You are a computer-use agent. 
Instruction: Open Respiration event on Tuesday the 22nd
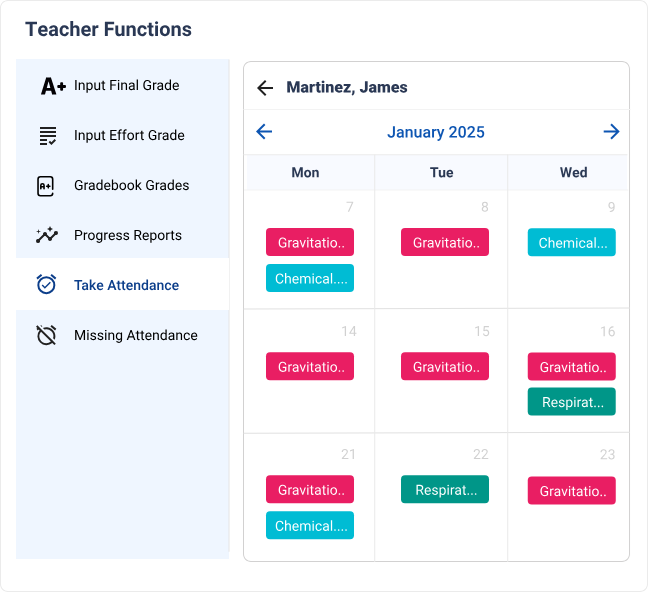(445, 490)
